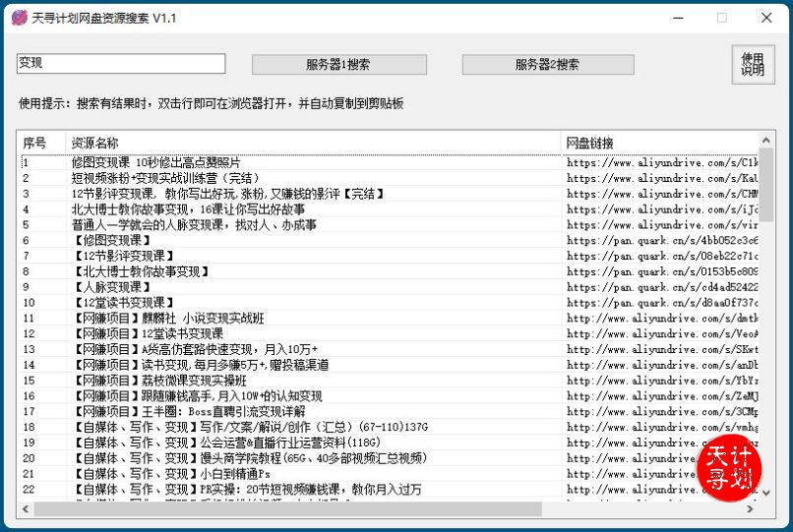Click link cell https://pan.quark.cn/s/4bb052c3c6

click(662, 240)
